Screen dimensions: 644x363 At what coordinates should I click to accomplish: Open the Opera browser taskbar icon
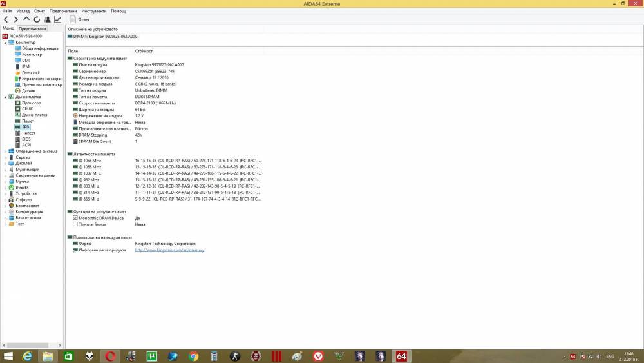(x=110, y=357)
